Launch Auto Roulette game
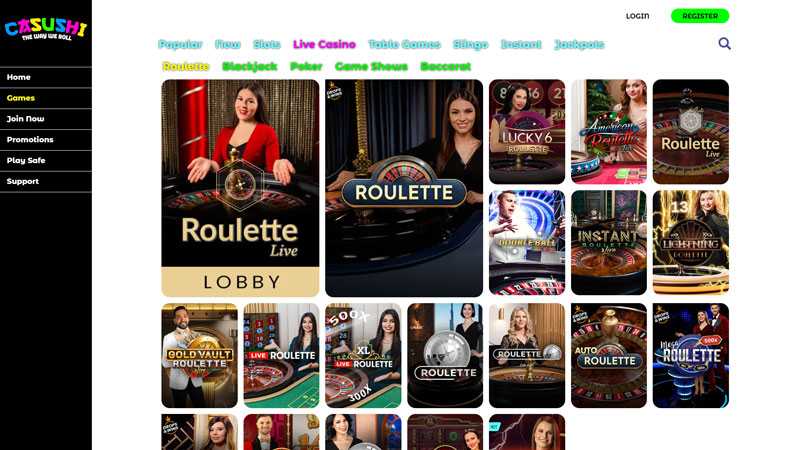Screen dimensions: 800x450 coord(609,356)
